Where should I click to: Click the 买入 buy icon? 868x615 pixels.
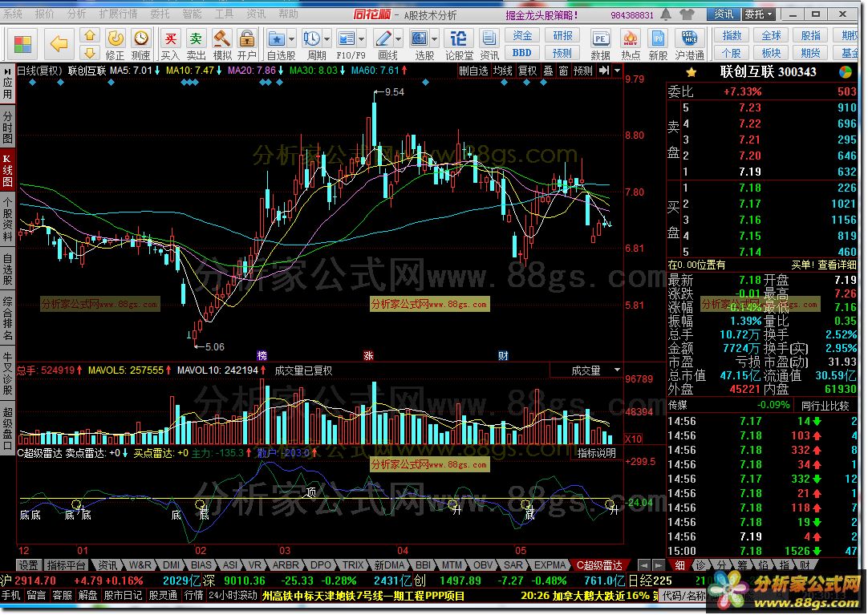pyautogui.click(x=171, y=44)
